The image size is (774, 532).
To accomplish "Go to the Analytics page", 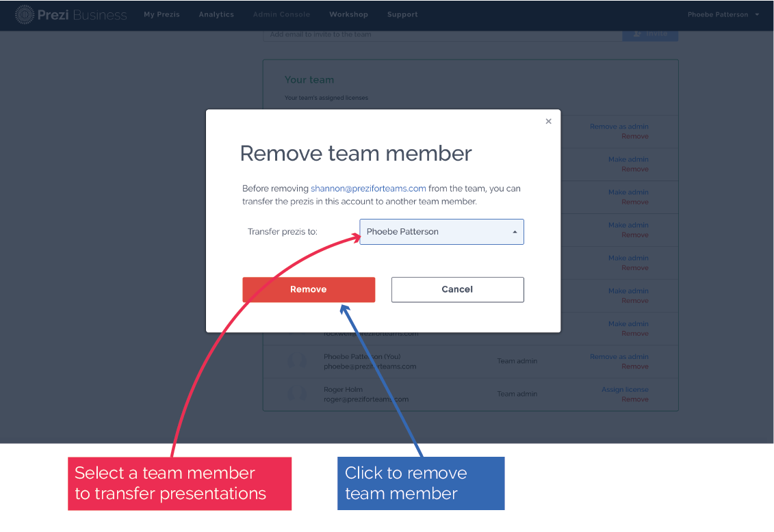I will pos(216,14).
